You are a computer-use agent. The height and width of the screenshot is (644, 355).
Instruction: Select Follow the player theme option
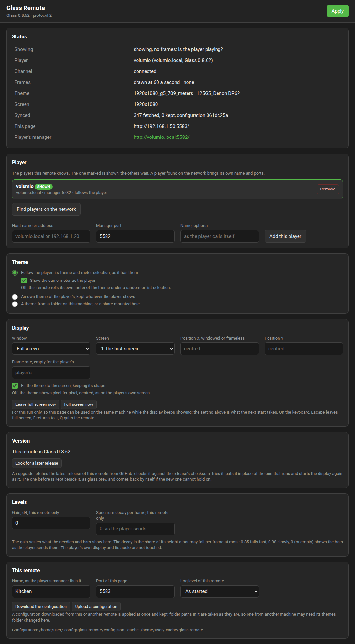[15, 273]
